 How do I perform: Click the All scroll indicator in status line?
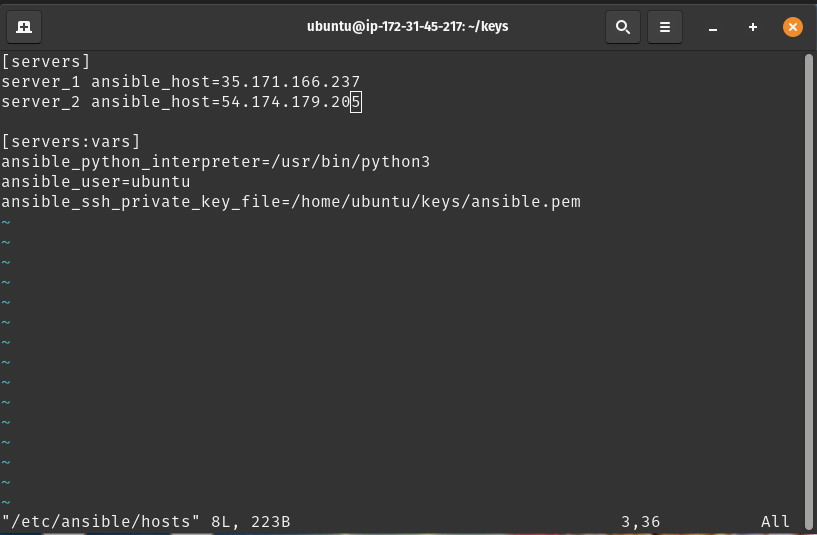(775, 521)
